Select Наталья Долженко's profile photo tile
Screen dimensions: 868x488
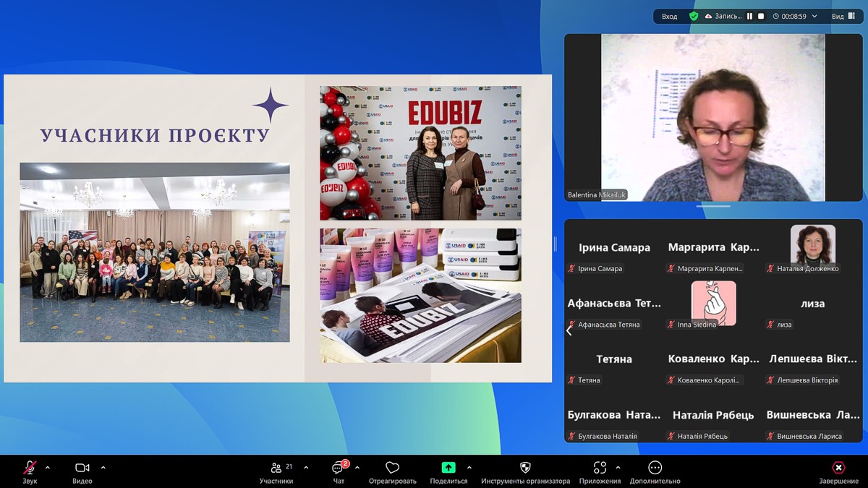point(813,244)
